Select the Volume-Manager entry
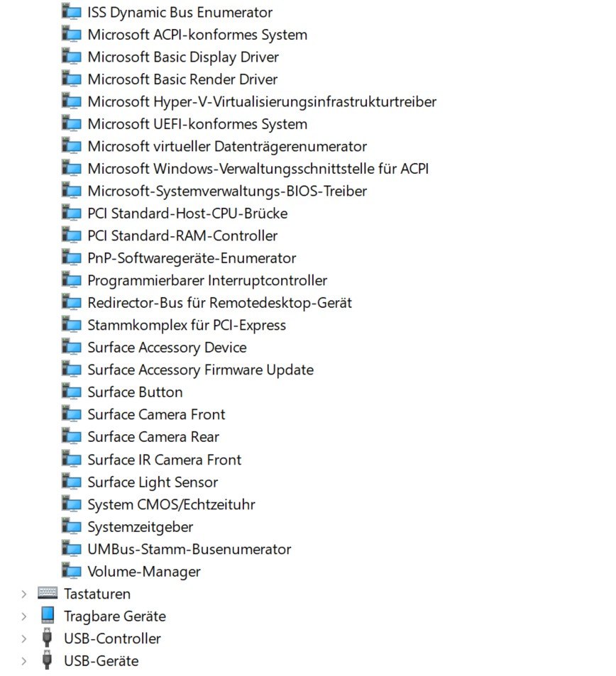 (144, 572)
